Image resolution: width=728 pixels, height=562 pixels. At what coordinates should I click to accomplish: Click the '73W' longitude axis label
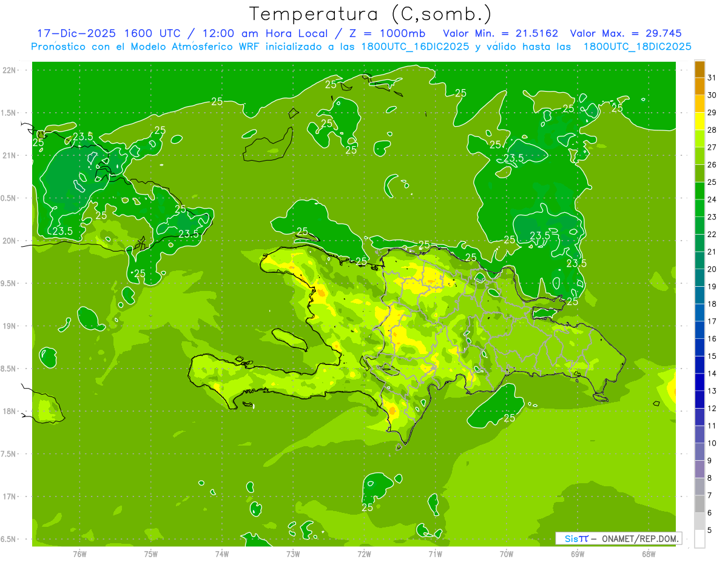(293, 554)
